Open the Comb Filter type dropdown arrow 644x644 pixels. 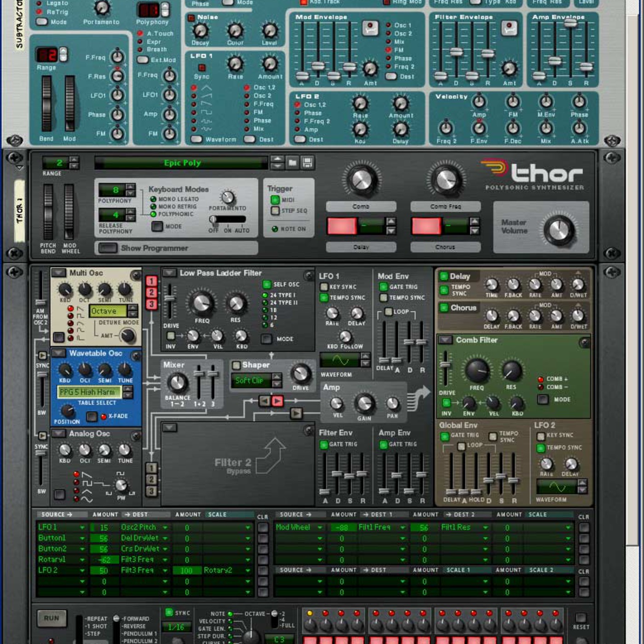tap(445, 340)
